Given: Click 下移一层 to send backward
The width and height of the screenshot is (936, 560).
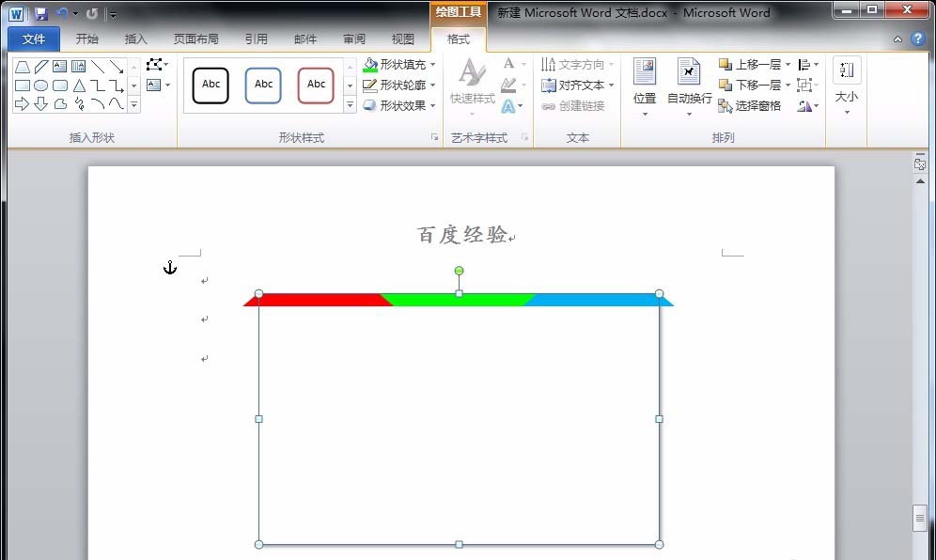Looking at the screenshot, I should 750,85.
